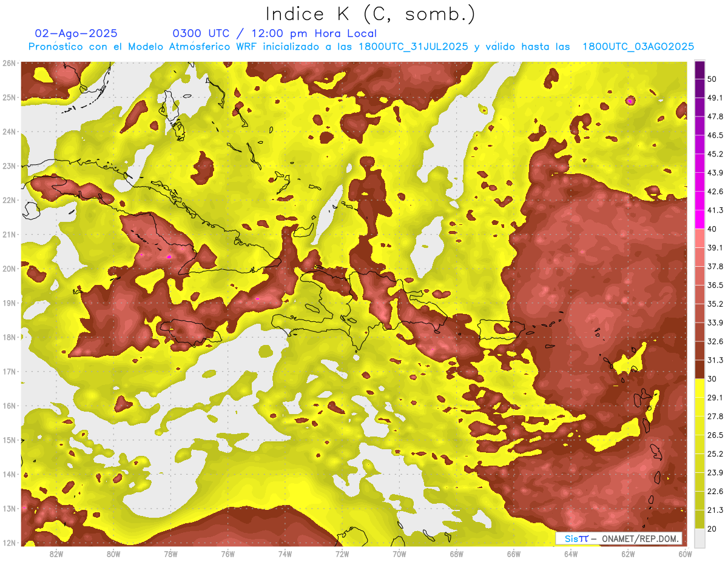Click the color scale value "39.1"
The width and height of the screenshot is (728, 562).
click(715, 247)
